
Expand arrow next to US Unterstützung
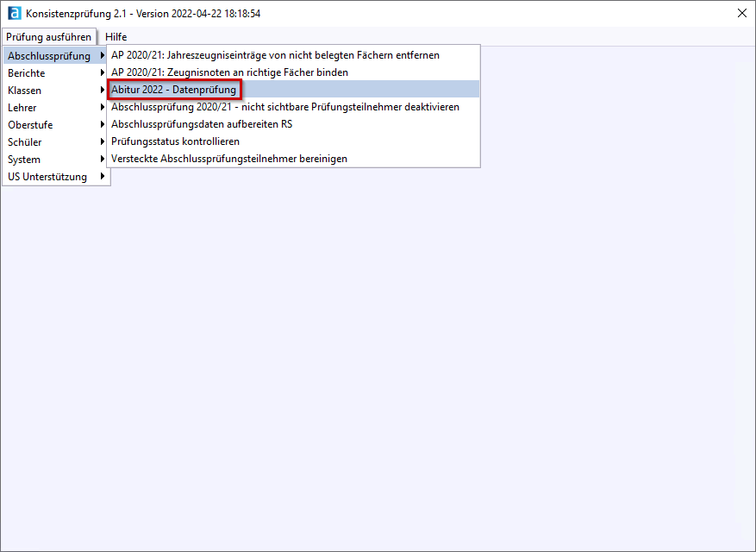click(103, 176)
